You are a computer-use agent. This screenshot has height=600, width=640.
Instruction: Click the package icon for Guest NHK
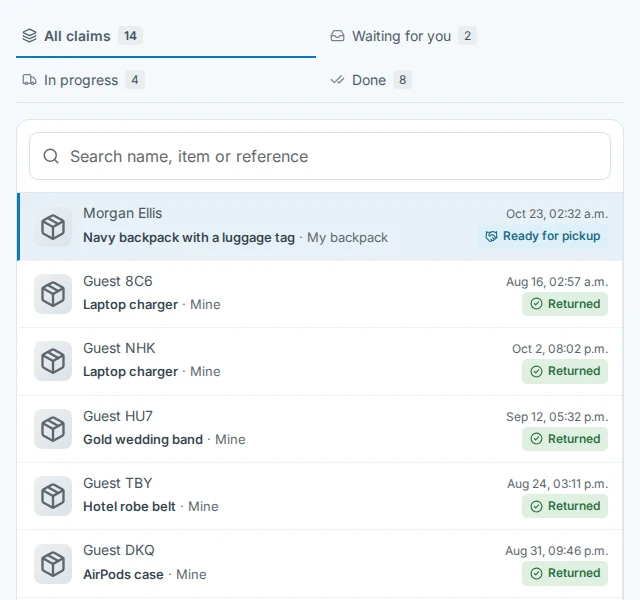click(x=53, y=361)
